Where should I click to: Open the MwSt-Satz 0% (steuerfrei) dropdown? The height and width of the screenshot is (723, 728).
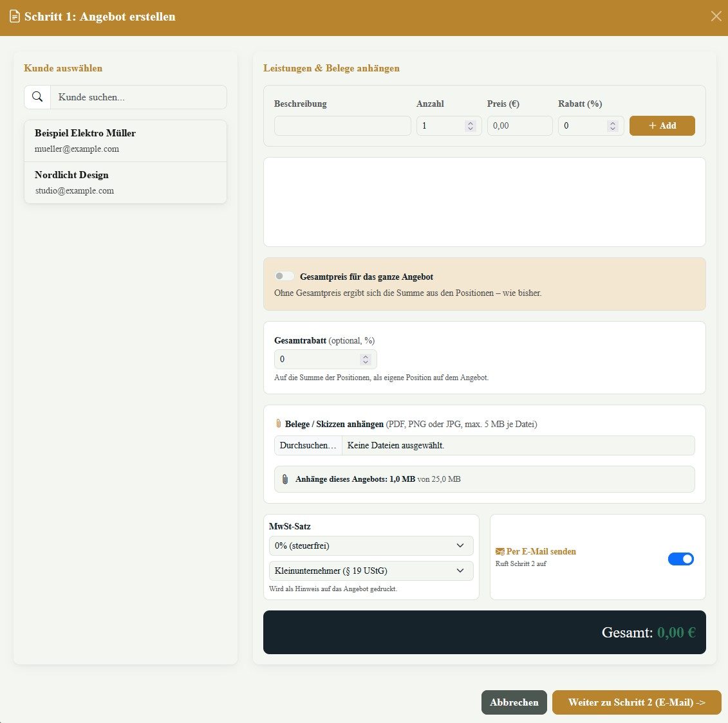(371, 545)
